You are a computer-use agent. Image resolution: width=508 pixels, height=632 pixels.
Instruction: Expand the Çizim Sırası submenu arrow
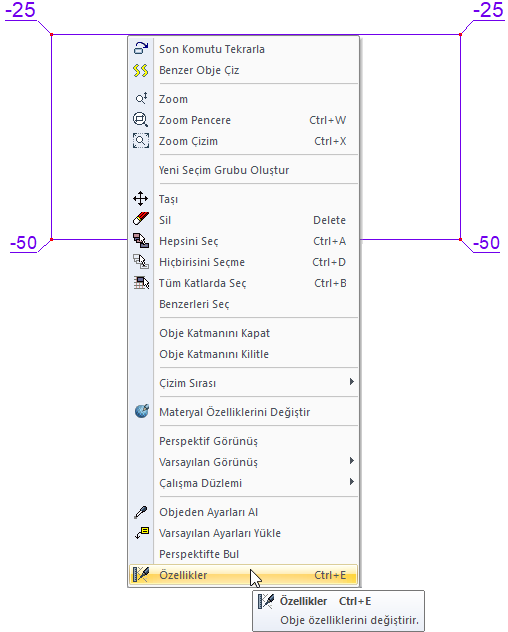pos(352,382)
